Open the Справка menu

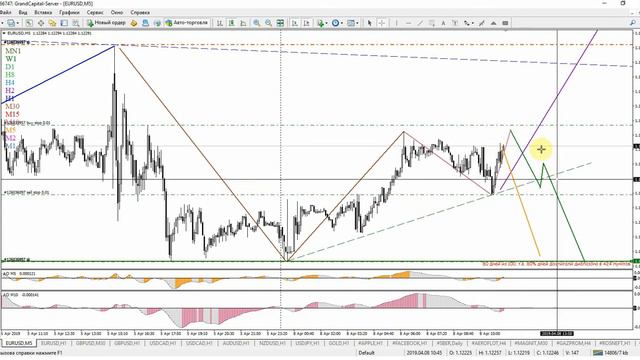click(140, 13)
